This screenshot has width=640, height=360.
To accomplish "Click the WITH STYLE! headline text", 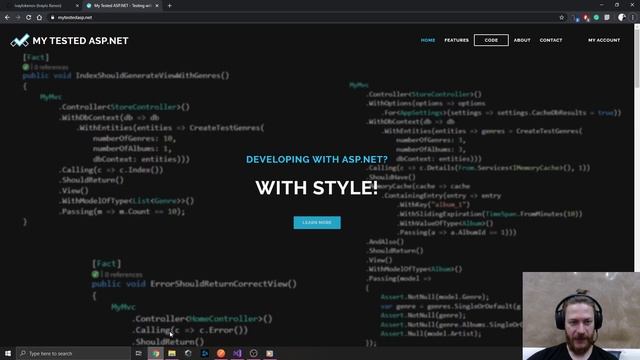I will [317, 188].
